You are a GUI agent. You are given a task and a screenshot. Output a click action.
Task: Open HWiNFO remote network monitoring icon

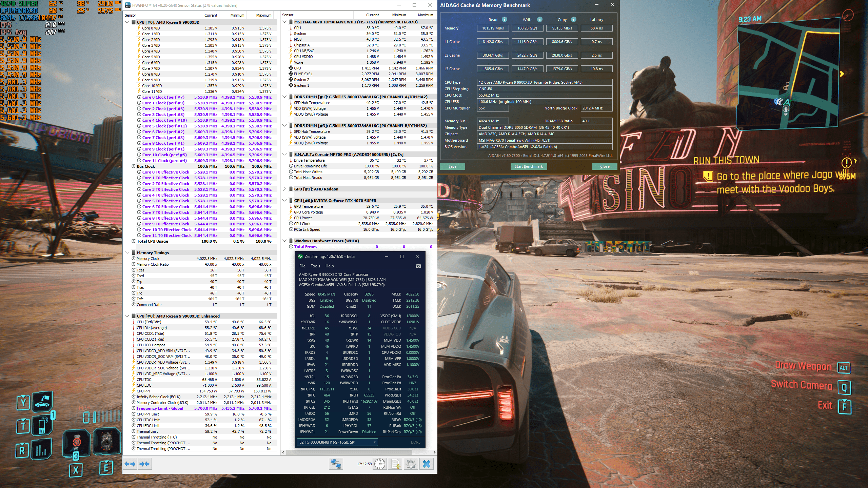336,464
